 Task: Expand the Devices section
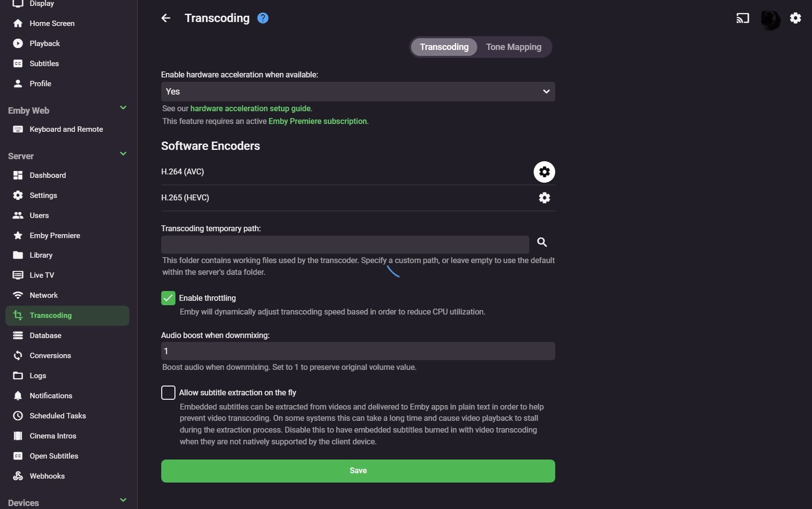[x=123, y=500]
